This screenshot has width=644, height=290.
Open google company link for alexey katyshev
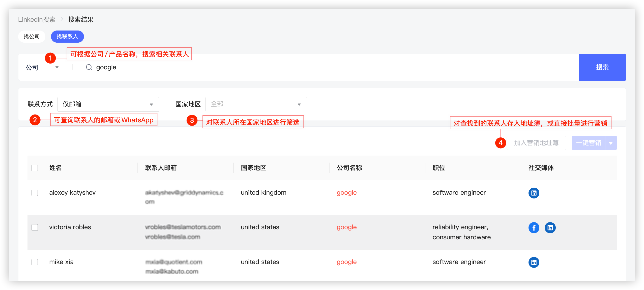click(346, 193)
